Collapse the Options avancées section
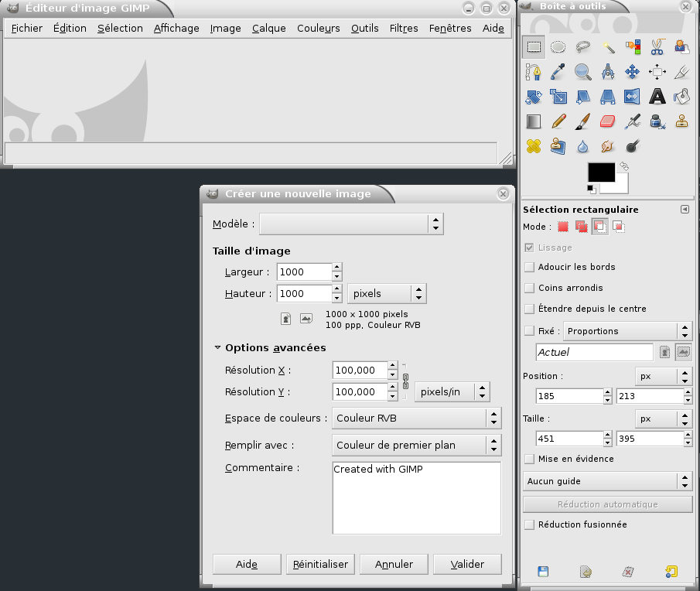700x591 pixels. point(218,348)
